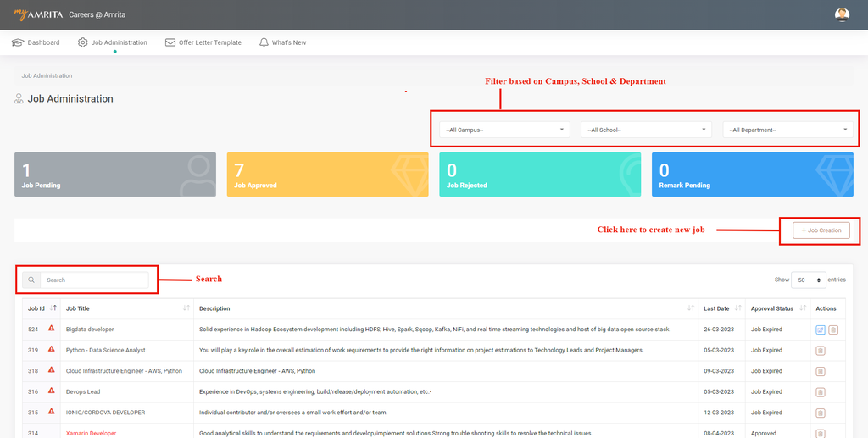Delete the Python - Data Science Analyst job

pyautogui.click(x=820, y=351)
